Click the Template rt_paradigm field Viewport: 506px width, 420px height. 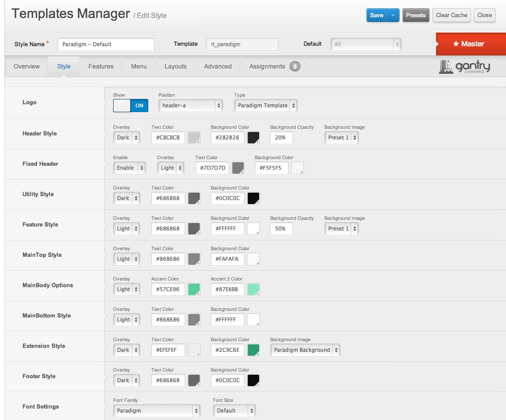tap(242, 44)
